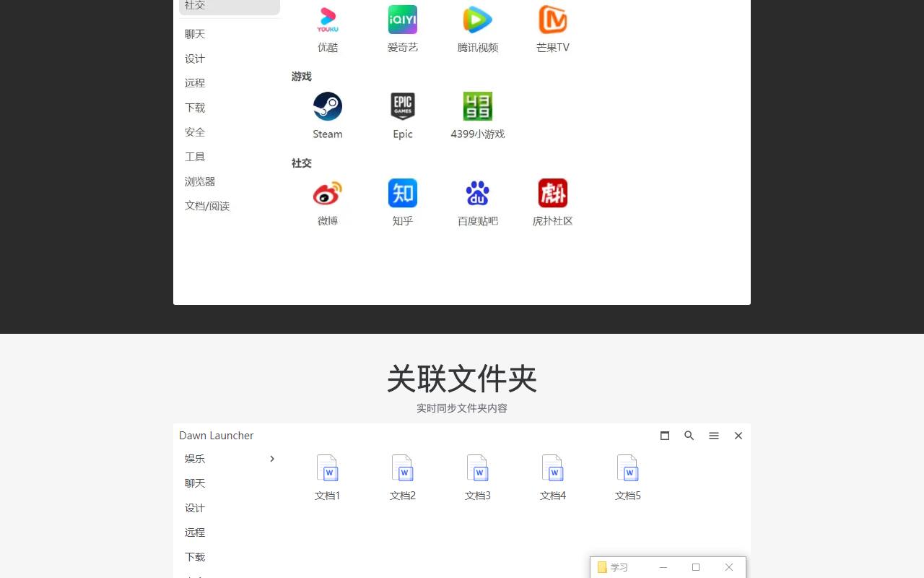The image size is (924, 578).
Task: Click the folder icon in the 学习 window title
Action: pos(602,568)
